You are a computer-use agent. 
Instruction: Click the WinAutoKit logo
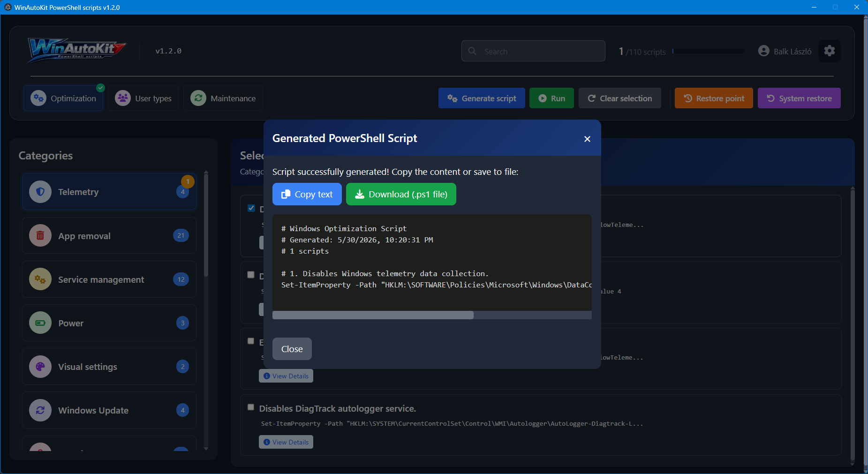77,50
